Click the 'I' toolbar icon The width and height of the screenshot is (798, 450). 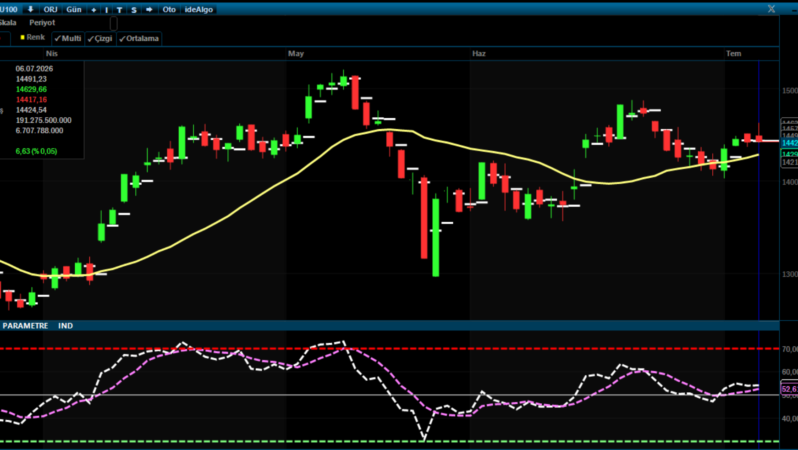click(106, 10)
